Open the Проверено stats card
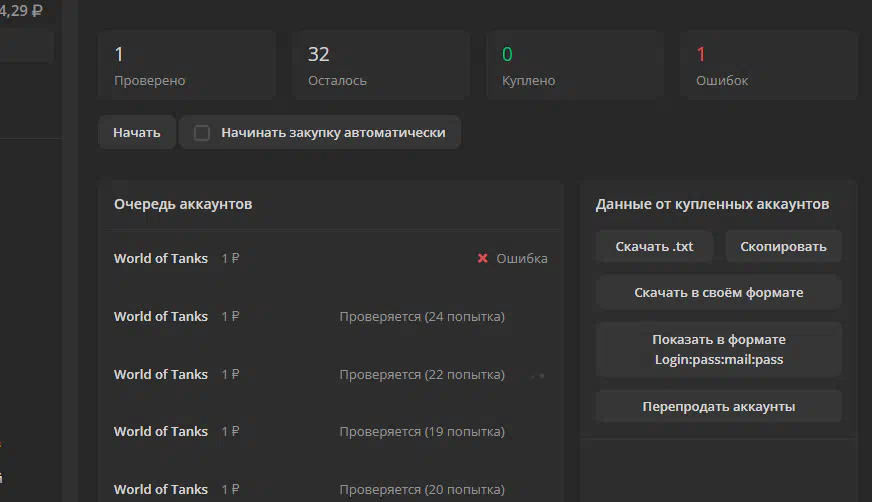This screenshot has height=502, width=872. coord(187,66)
